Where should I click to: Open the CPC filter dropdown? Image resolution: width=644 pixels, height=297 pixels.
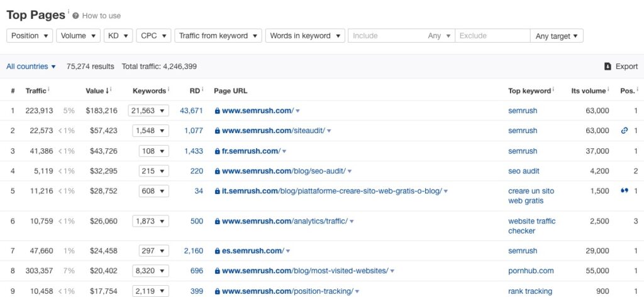pos(153,36)
